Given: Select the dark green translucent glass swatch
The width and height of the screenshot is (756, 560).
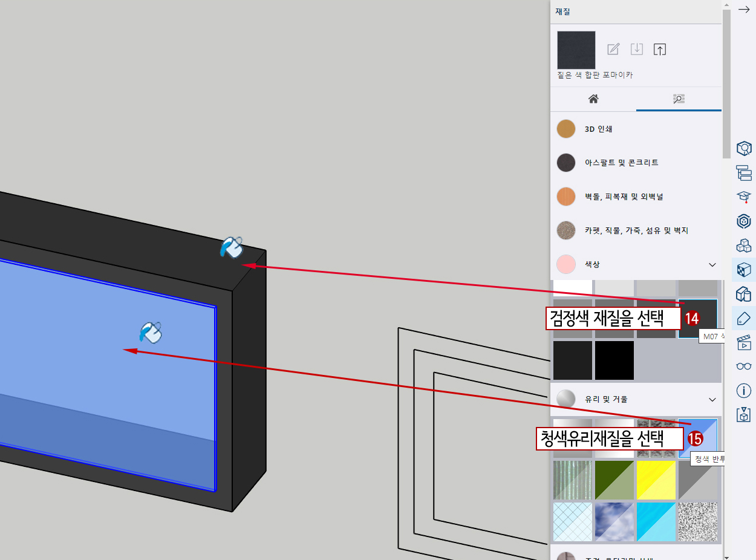Looking at the screenshot, I should tap(614, 480).
